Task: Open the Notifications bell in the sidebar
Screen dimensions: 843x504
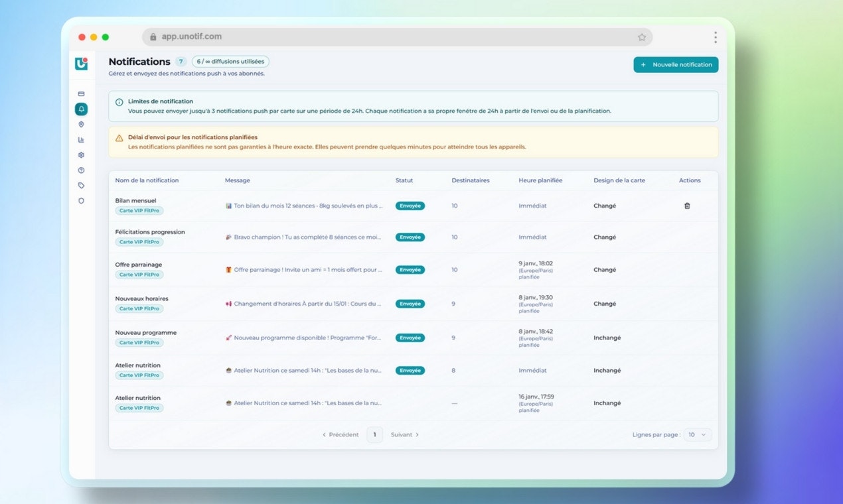Action: 81,109
